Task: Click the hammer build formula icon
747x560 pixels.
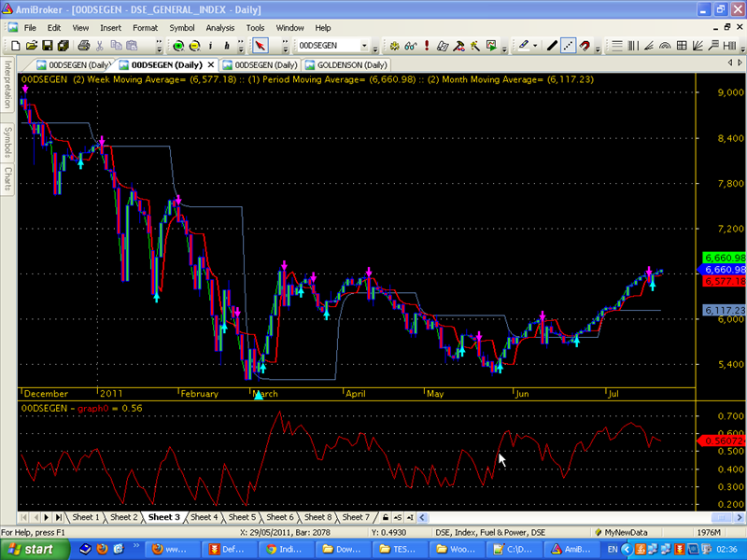Action: point(458,46)
